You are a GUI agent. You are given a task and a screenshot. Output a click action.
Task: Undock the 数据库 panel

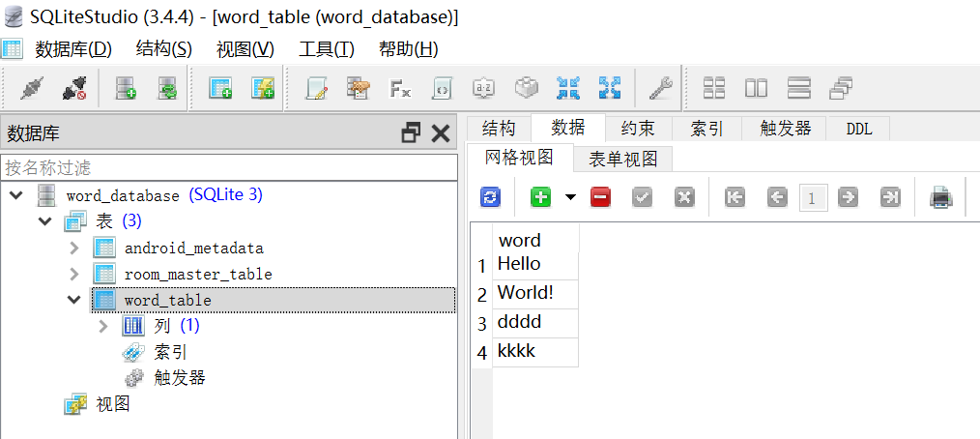(x=411, y=132)
